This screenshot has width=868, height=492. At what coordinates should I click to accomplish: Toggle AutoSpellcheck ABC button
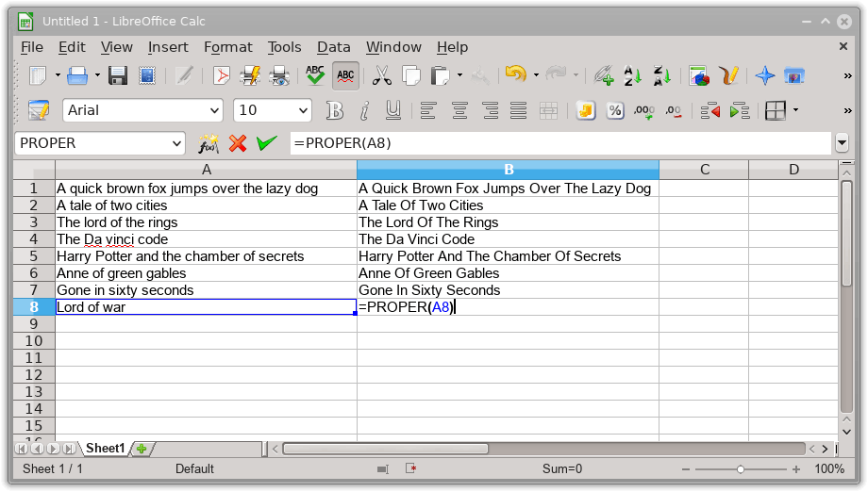(345, 75)
